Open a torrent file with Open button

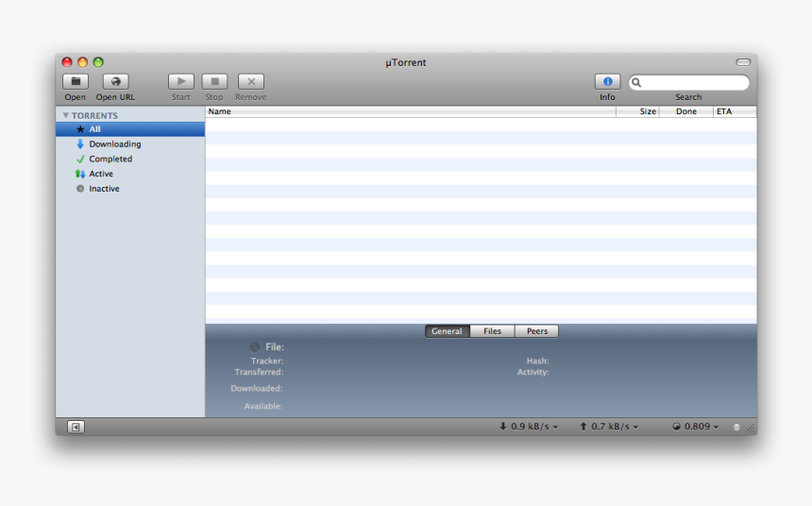pos(76,82)
